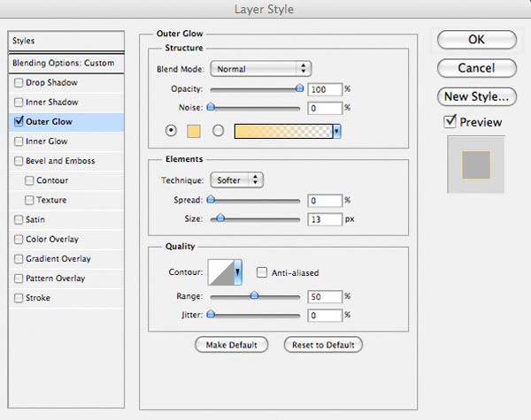Screen dimensions: 531x420
Task: Enable the Drop Shadow checkbox
Action: coord(19,82)
